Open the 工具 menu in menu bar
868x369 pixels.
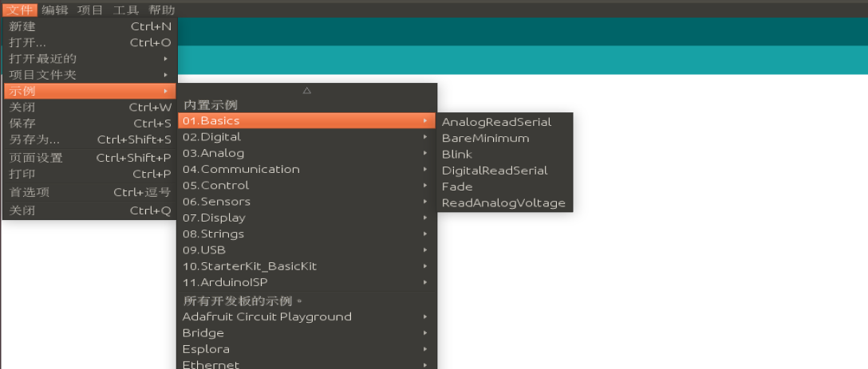pyautogui.click(x=125, y=10)
